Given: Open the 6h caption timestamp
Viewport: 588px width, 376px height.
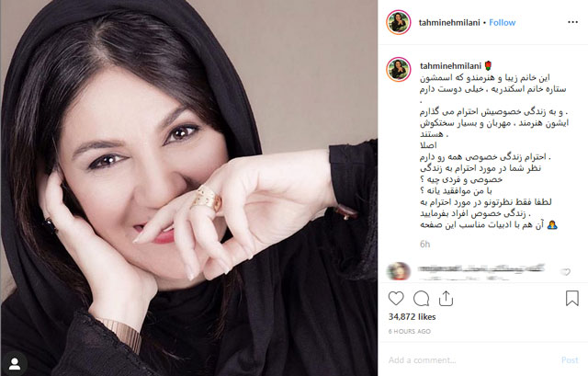Looking at the screenshot, I should [424, 245].
